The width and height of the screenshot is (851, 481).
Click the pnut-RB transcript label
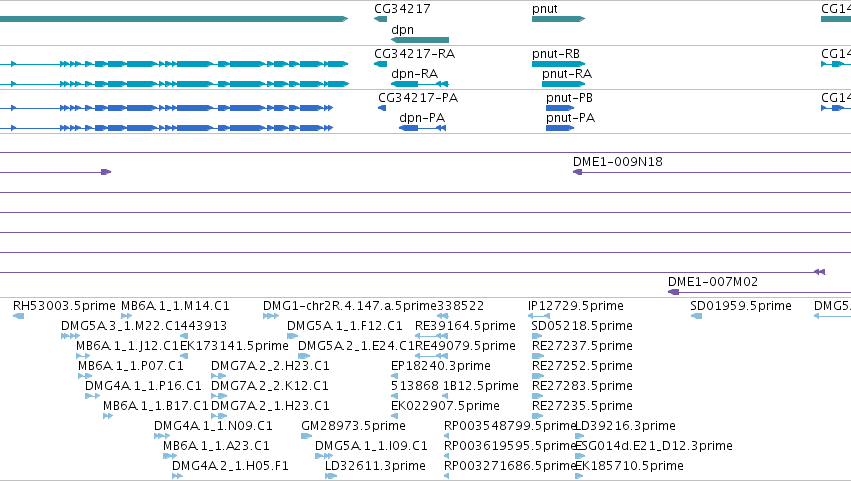(556, 54)
